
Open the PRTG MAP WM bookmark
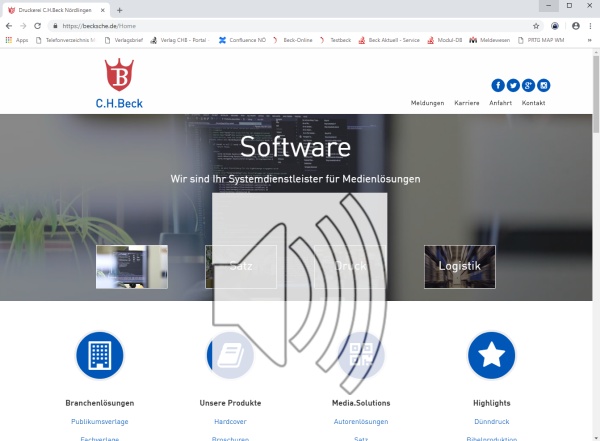click(541, 40)
